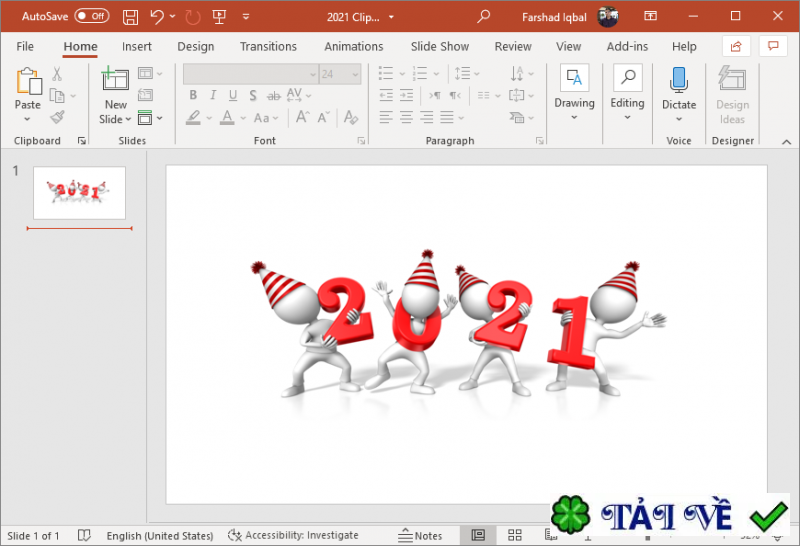Click the Undo arrow icon
This screenshot has height=546, width=800.
pyautogui.click(x=157, y=17)
